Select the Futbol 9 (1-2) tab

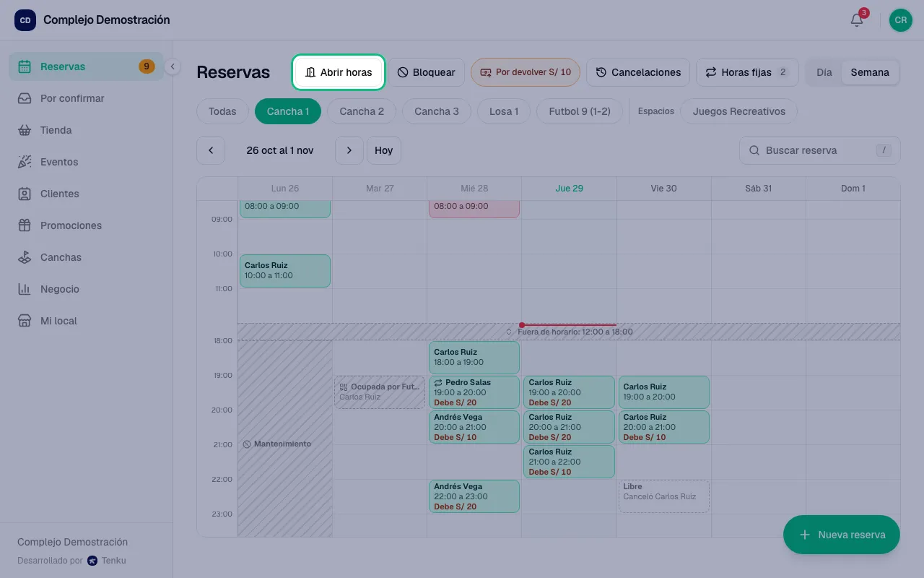(x=580, y=111)
